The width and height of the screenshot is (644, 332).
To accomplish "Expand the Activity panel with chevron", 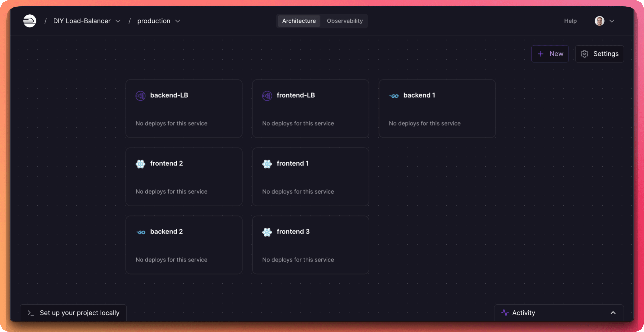I will tap(613, 313).
